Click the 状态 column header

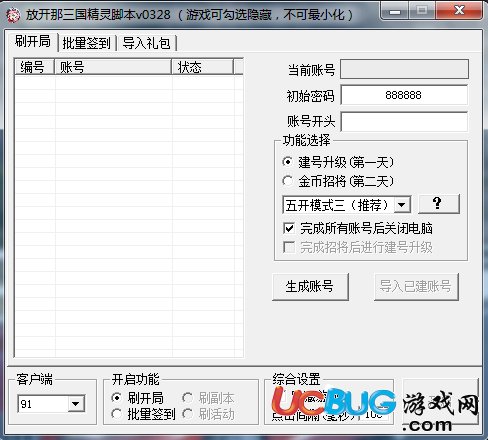pyautogui.click(x=202, y=67)
